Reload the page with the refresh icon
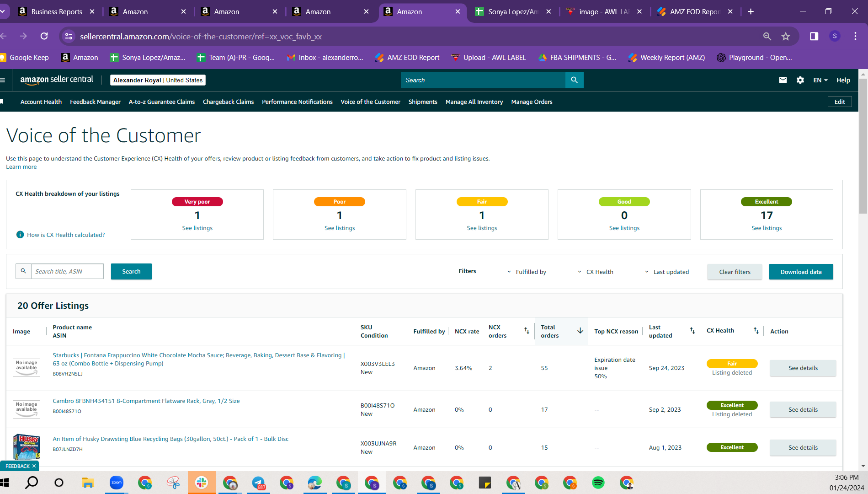868x494 pixels. [x=44, y=36]
